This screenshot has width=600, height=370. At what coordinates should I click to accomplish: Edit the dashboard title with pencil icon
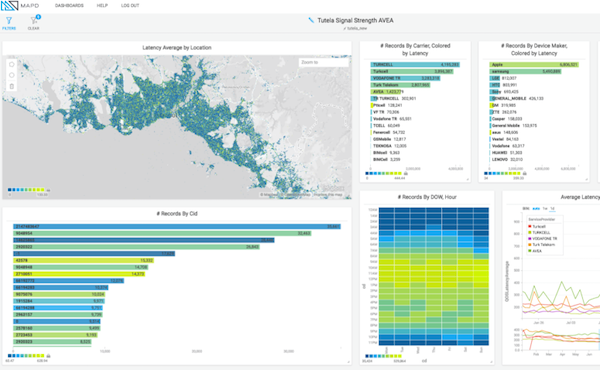click(x=311, y=20)
